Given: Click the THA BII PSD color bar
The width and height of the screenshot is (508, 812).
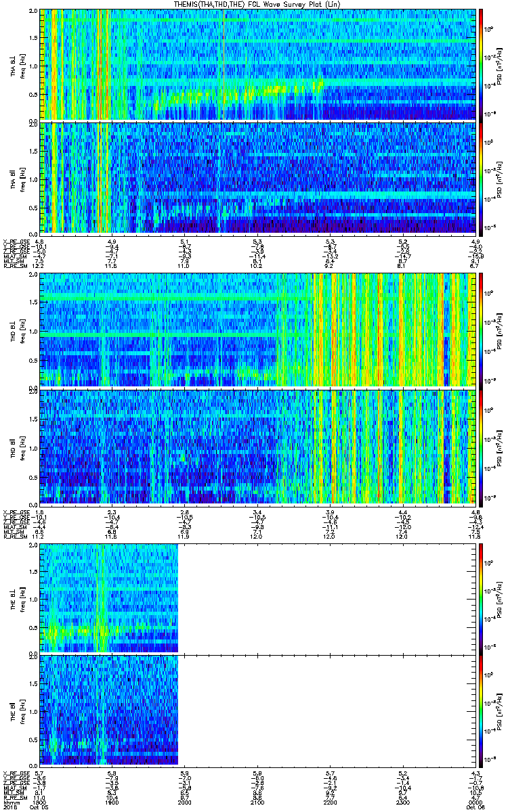Looking at the screenshot, I should (482, 178).
